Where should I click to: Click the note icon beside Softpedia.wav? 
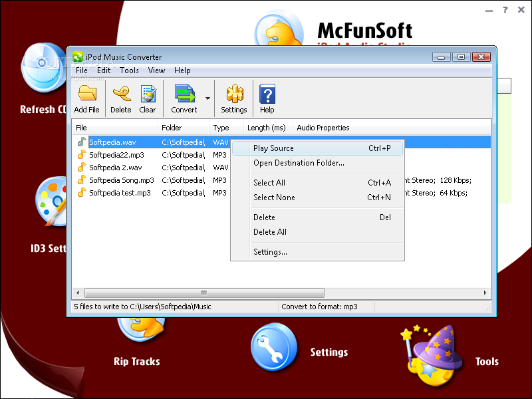pyautogui.click(x=81, y=142)
